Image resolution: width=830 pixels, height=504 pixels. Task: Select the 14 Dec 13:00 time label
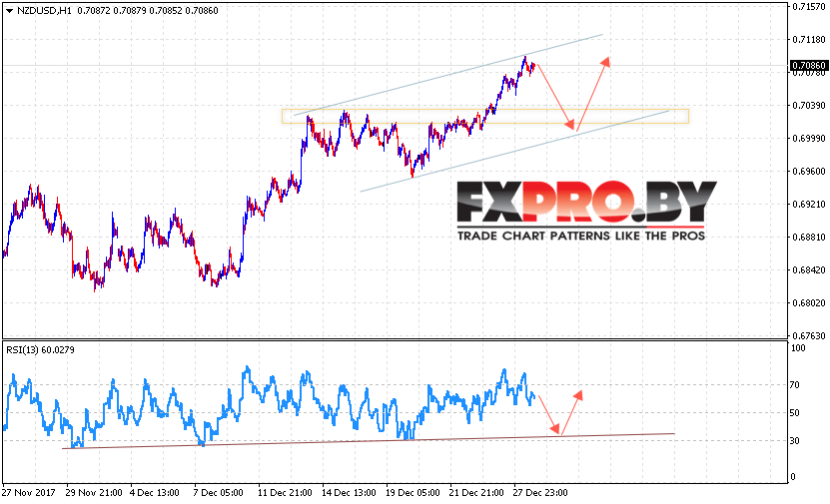pos(349,493)
